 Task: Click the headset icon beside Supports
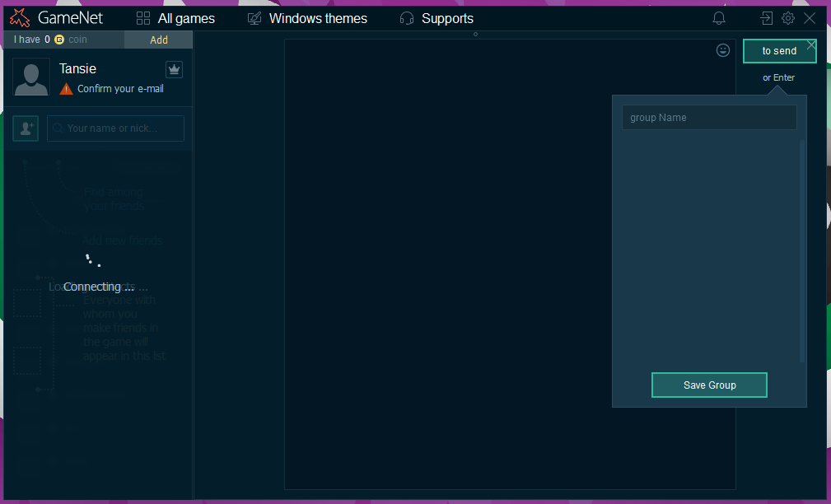(406, 18)
